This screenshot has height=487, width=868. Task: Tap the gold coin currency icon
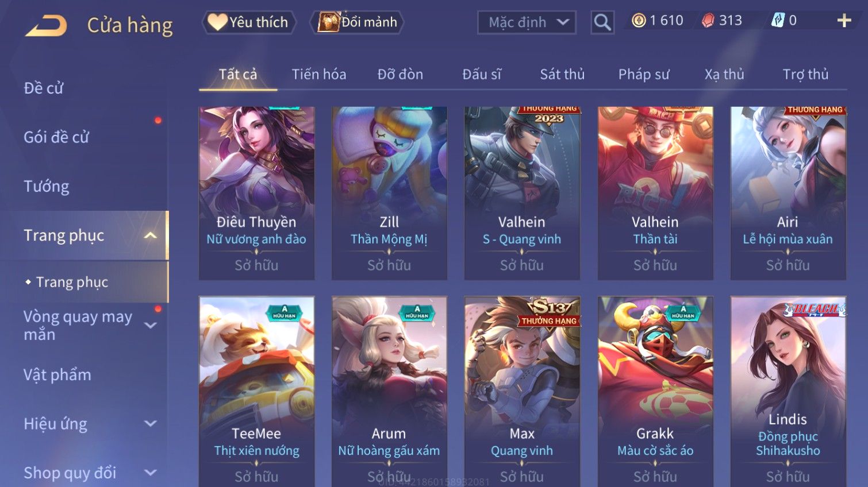point(639,21)
